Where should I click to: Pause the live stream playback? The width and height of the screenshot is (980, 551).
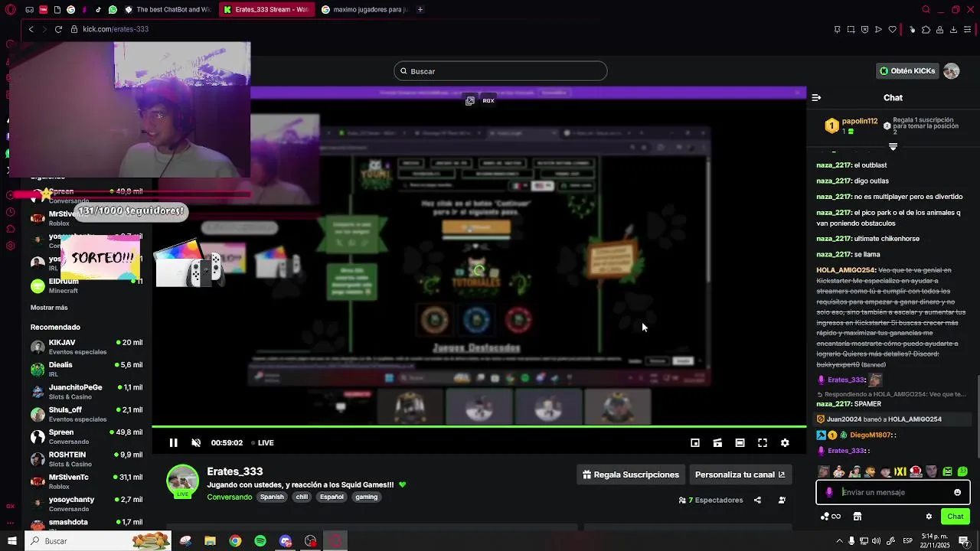tap(174, 442)
